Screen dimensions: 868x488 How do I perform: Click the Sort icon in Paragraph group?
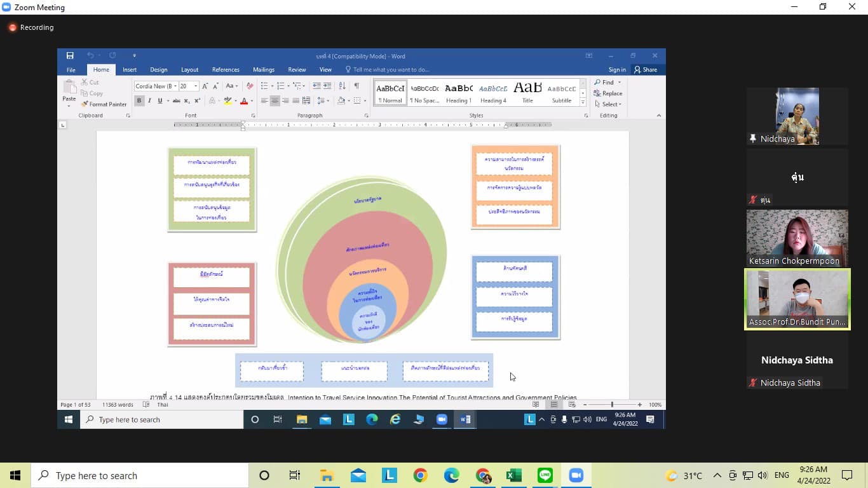click(x=342, y=86)
